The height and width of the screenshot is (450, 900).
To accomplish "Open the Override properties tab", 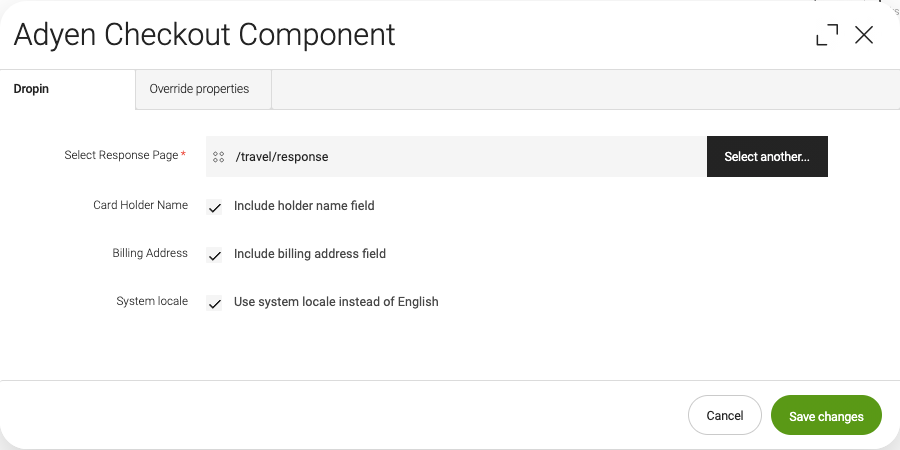I will click(x=199, y=89).
